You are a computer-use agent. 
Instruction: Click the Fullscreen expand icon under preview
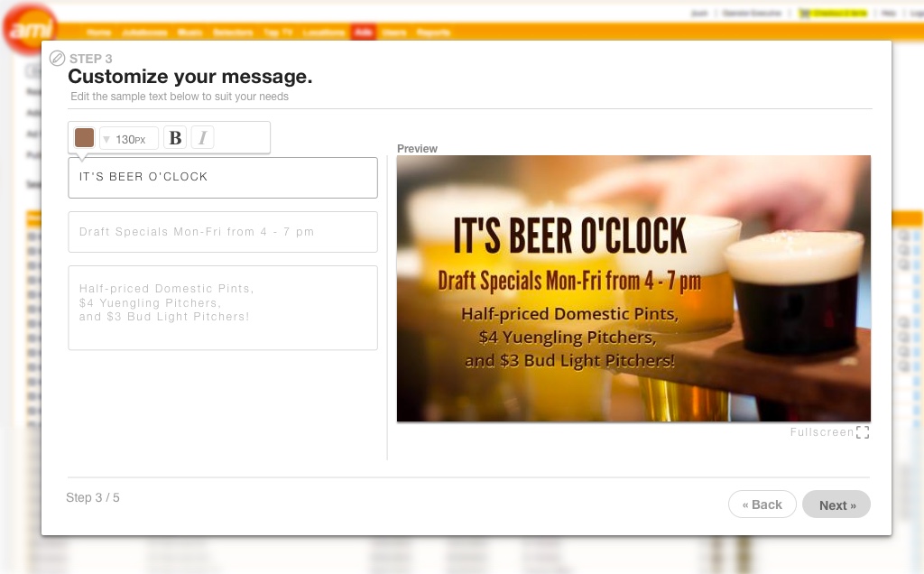(x=863, y=432)
